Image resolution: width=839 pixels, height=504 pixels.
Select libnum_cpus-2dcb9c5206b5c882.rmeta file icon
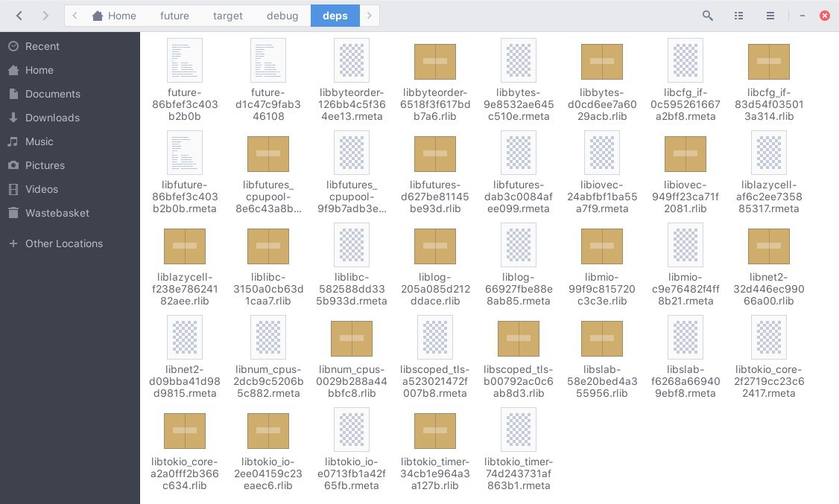pos(268,337)
